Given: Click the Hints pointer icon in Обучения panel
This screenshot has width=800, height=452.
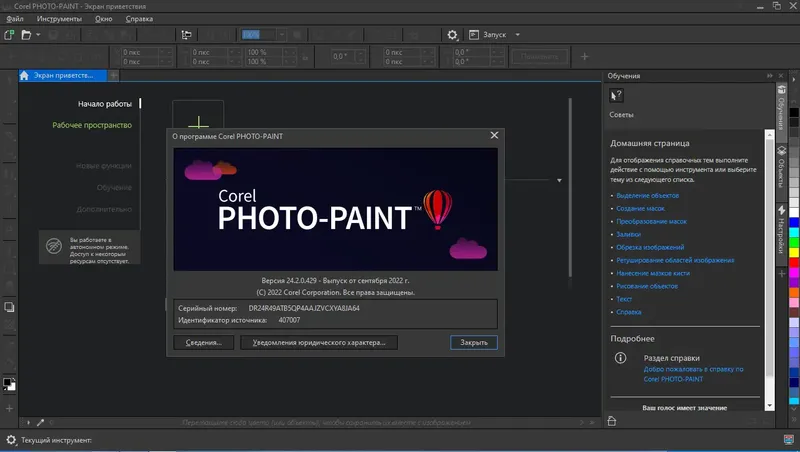Looking at the screenshot, I should tap(617, 95).
